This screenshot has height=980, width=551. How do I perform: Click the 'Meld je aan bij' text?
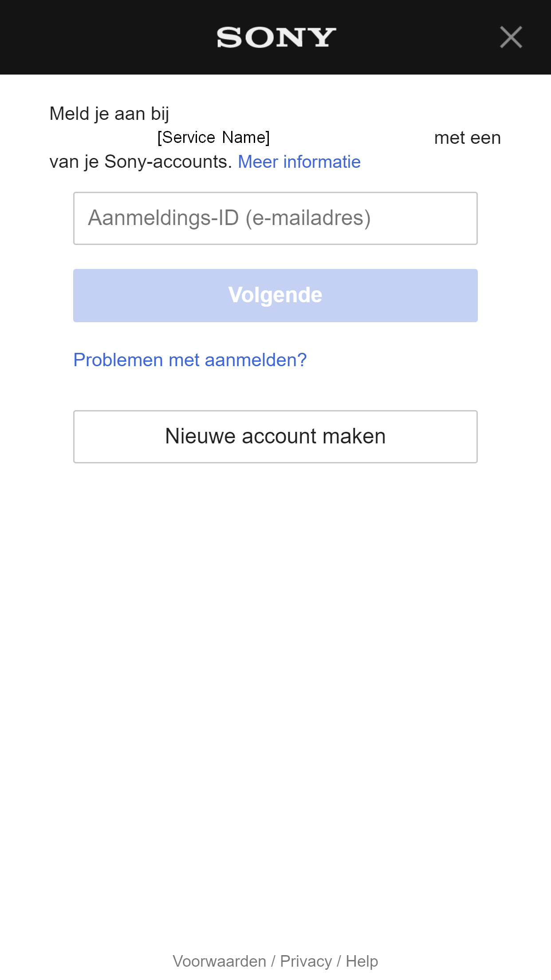(109, 114)
